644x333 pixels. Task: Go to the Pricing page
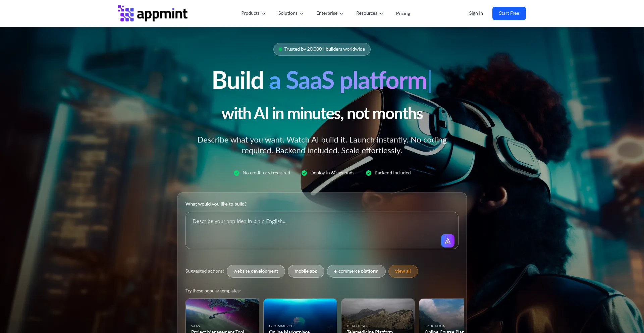[403, 13]
